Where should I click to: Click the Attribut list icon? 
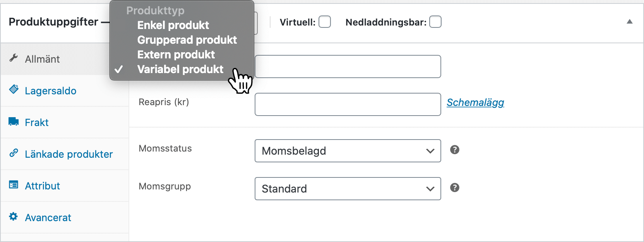[14, 185]
